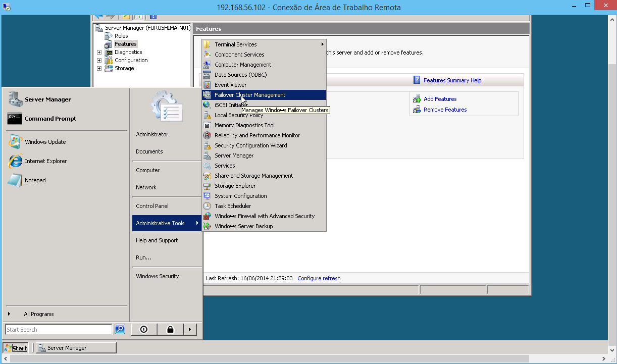Open Failover Cluster Management
The width and height of the screenshot is (617, 364).
(264, 95)
